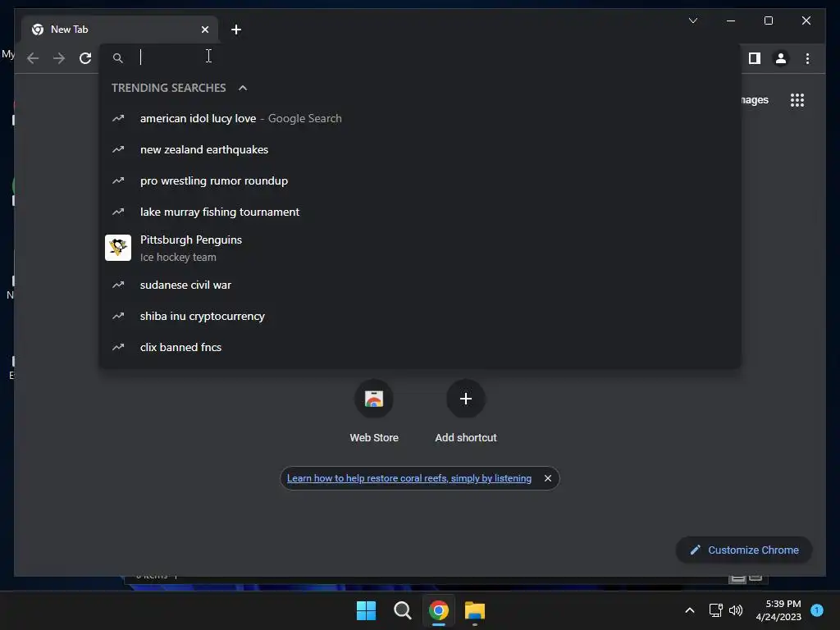Viewport: 840px width, 630px height.
Task: Click the Pittsburgh Penguins logo thumbnail
Action: 118,248
